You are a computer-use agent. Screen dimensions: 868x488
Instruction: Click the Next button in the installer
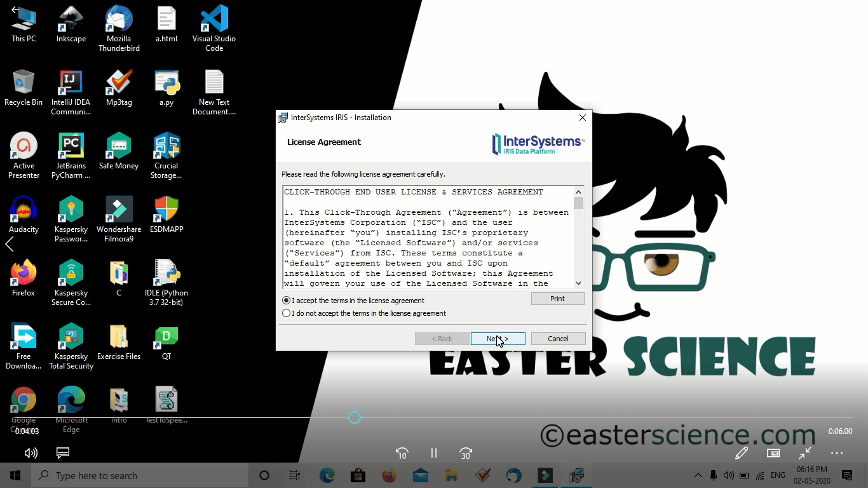click(x=498, y=339)
